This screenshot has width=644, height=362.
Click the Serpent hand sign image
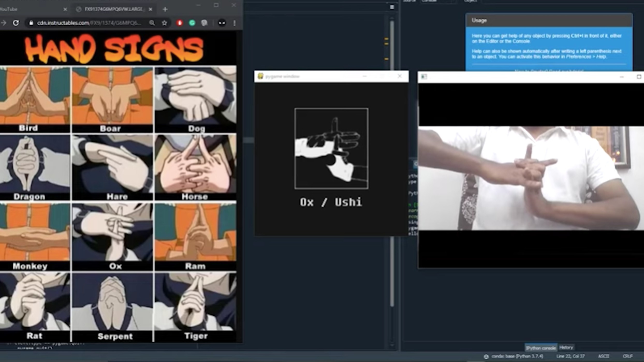click(x=112, y=302)
